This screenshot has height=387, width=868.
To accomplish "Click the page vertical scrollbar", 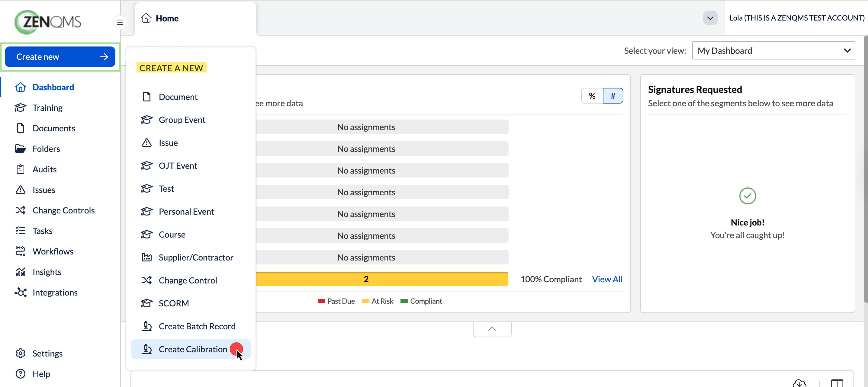I will pos(866,168).
